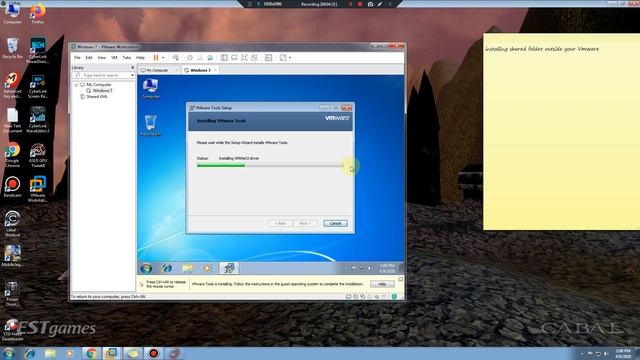This screenshot has height=360, width=640.
Task: Select VMware Tools setup taskbar button in guest
Action: [x=229, y=268]
